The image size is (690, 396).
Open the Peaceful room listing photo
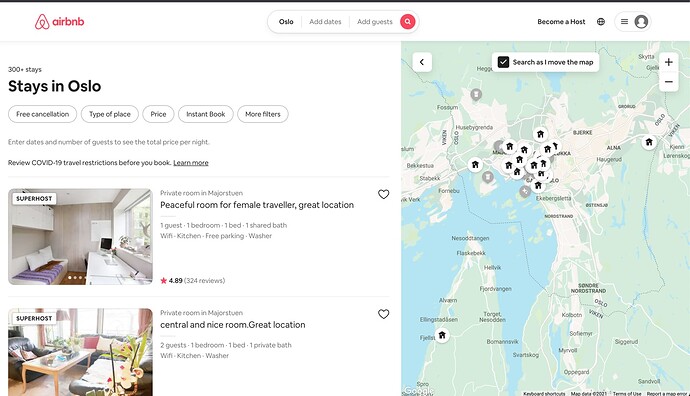click(x=81, y=237)
